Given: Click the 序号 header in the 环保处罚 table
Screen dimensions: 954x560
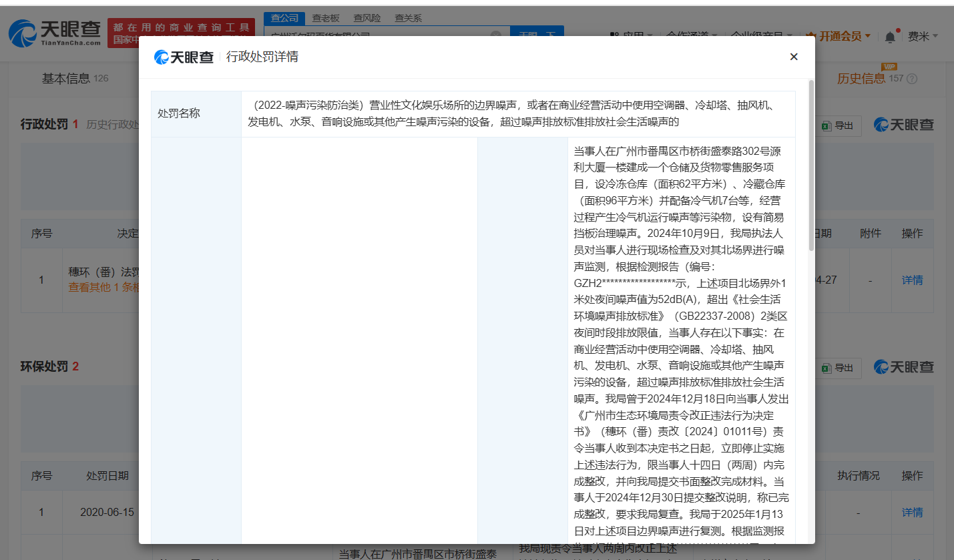Looking at the screenshot, I should [x=41, y=476].
